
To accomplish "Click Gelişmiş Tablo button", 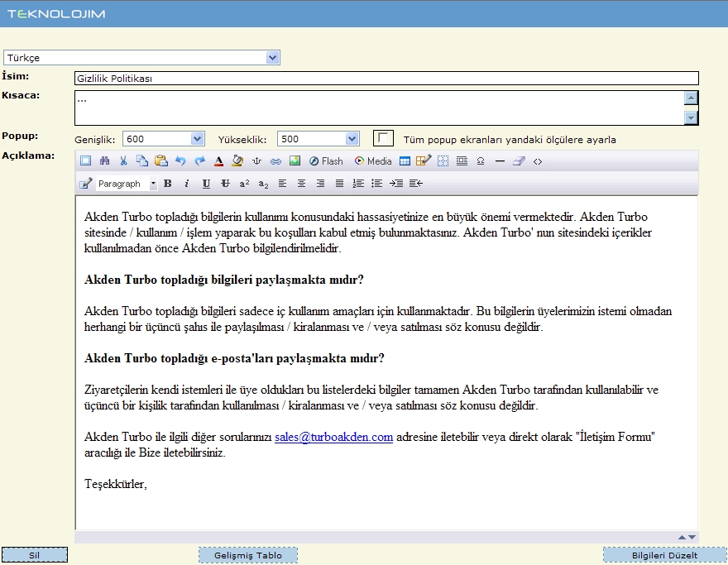I will [x=248, y=555].
